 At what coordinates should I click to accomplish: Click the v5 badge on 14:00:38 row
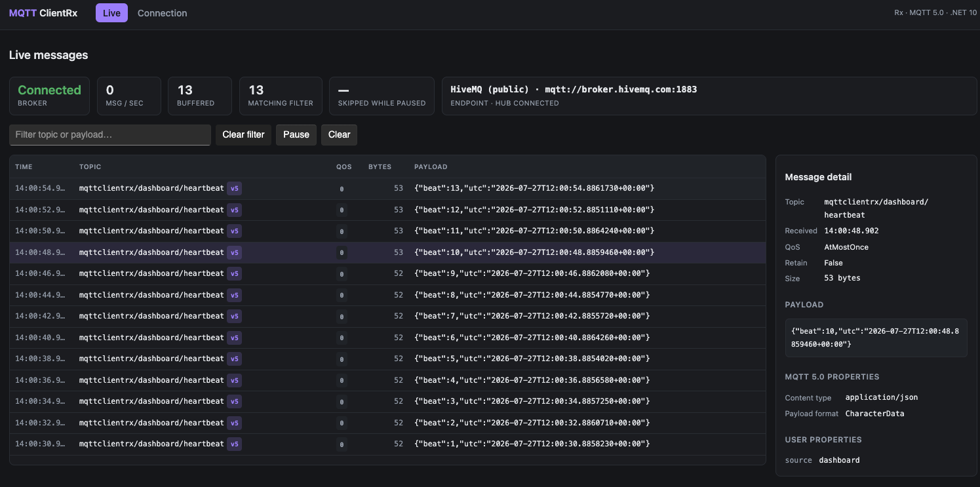(x=235, y=359)
